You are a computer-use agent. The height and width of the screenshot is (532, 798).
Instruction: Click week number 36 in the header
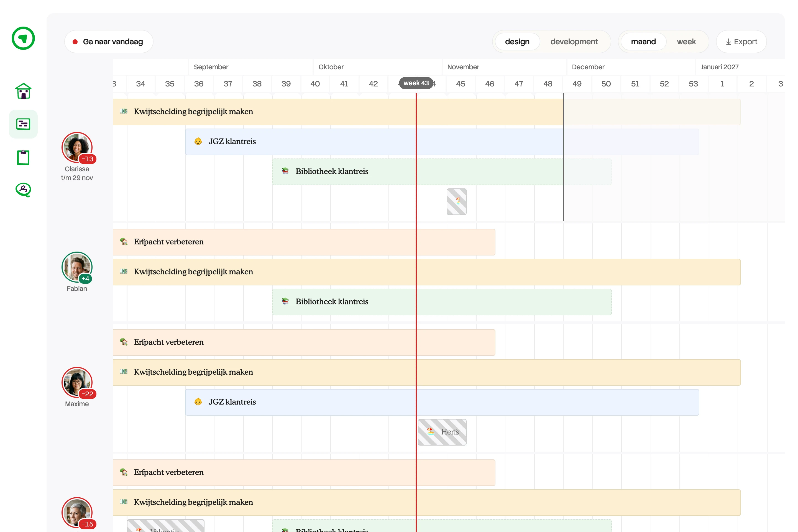(198, 84)
